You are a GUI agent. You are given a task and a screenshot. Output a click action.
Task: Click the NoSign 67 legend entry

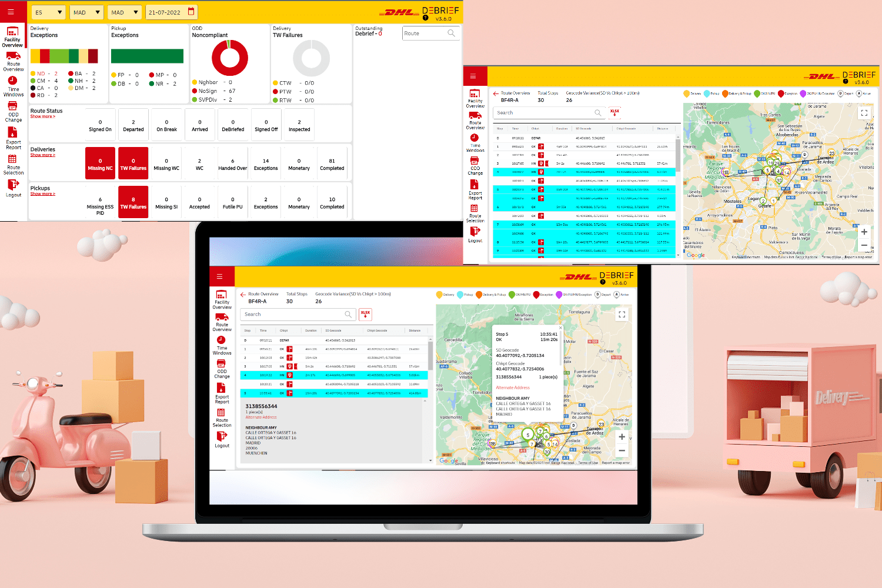click(x=214, y=91)
